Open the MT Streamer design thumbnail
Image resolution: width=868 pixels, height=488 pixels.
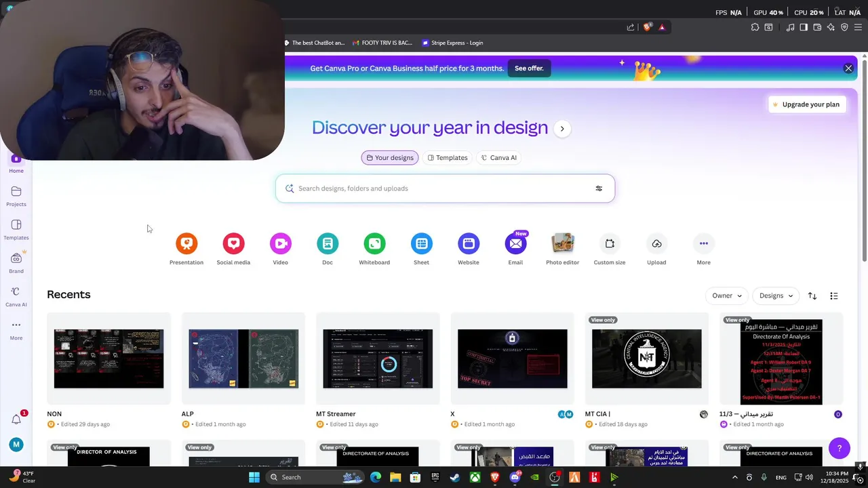[x=378, y=359]
